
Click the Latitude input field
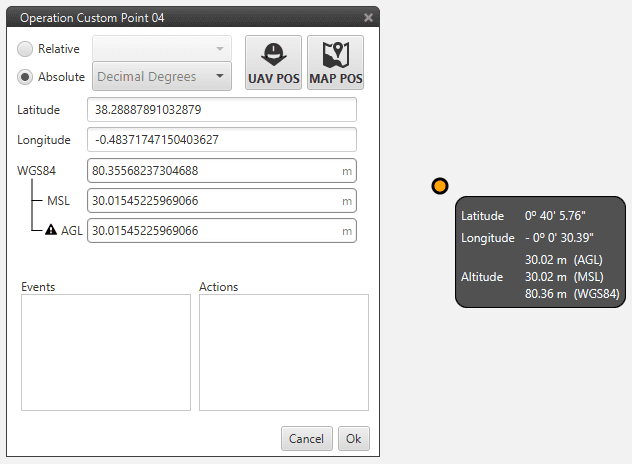pyautogui.click(x=222, y=110)
